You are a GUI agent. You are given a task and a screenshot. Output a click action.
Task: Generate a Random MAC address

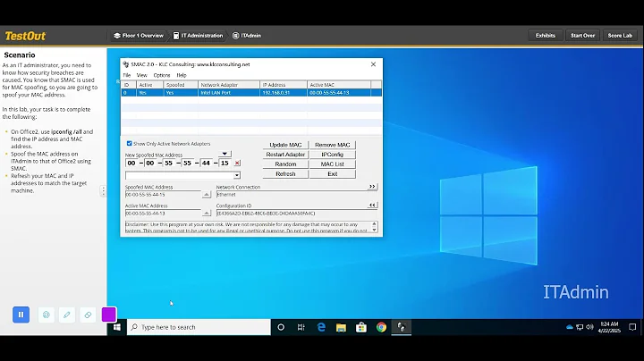pos(285,164)
